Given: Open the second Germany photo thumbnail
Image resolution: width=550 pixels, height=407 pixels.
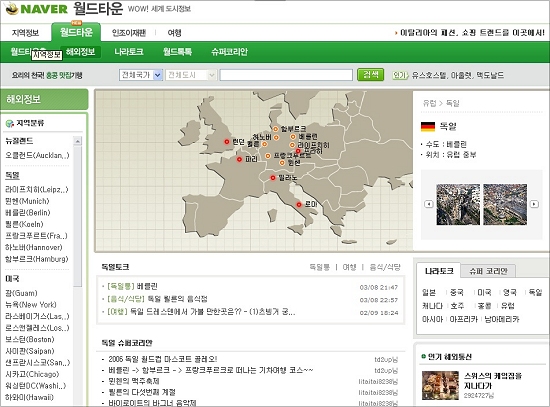Looking at the screenshot, I should tap(505, 204).
